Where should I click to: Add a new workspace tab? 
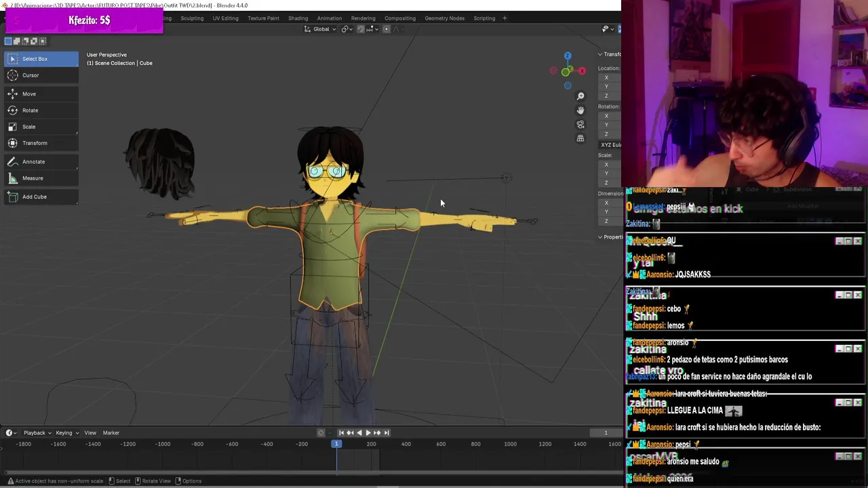(505, 18)
